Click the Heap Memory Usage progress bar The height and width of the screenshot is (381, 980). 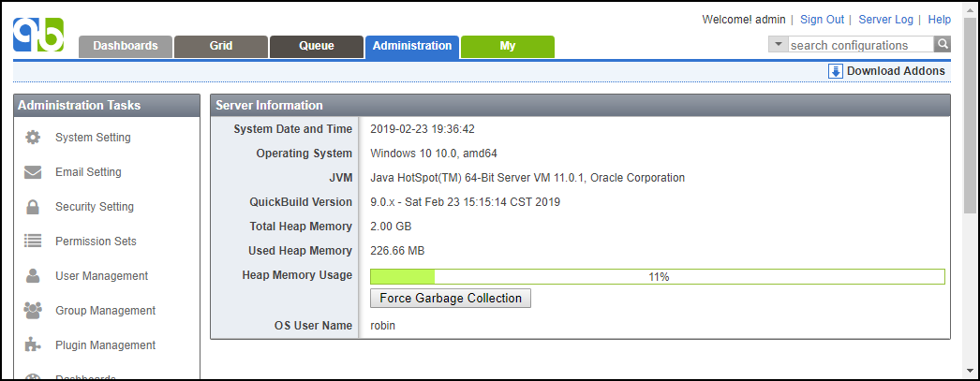point(658,277)
